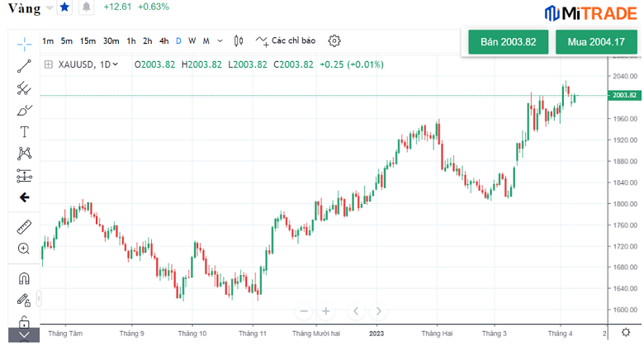Screen dimensions: 644x346
Task: Click the Bán 2003.82 sell button
Action: pos(509,41)
